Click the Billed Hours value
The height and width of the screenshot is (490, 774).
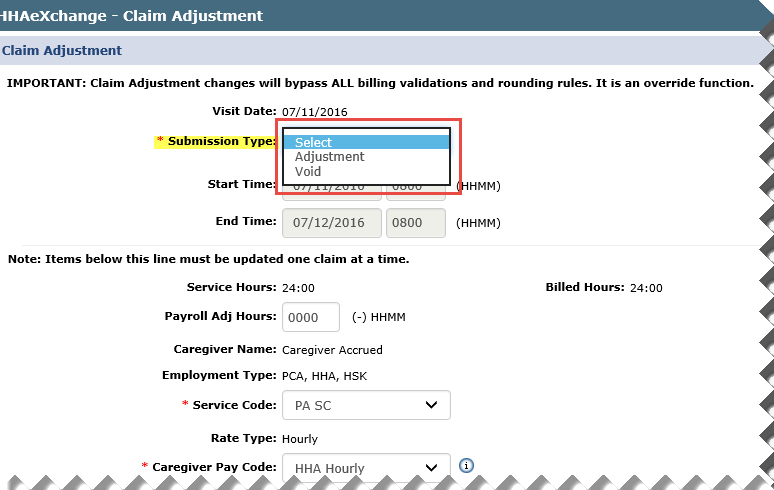(x=646, y=288)
